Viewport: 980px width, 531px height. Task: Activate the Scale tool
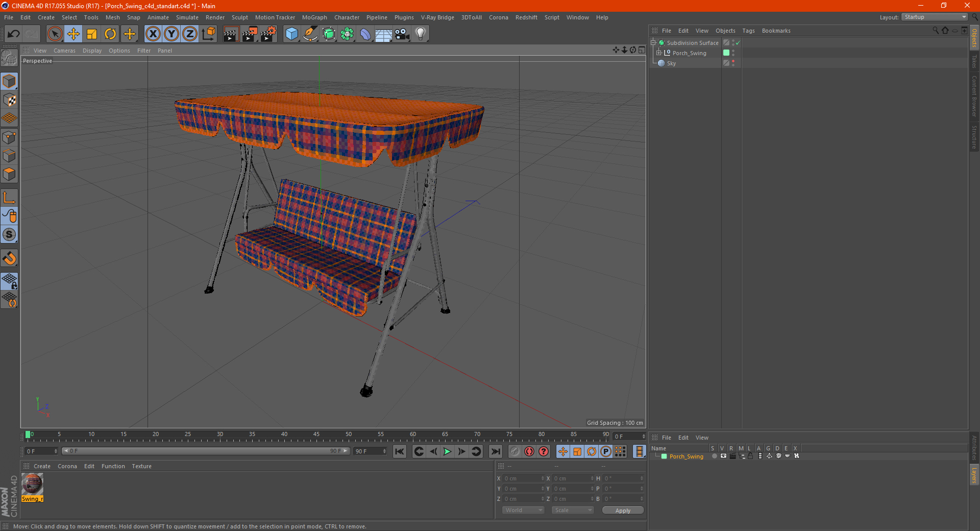(x=92, y=34)
